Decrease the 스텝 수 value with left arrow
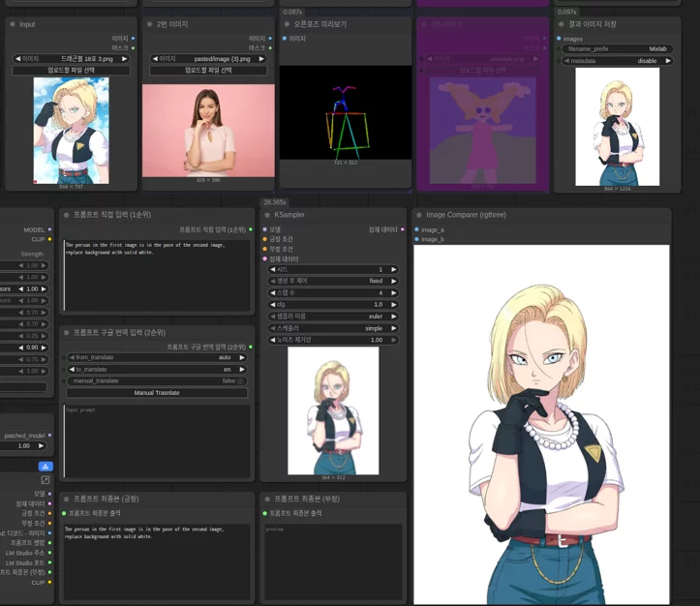This screenshot has height=606, width=700. (x=272, y=292)
